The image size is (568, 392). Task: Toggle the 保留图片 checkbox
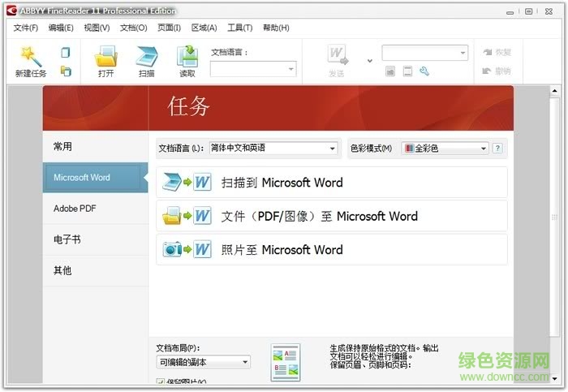click(160, 381)
